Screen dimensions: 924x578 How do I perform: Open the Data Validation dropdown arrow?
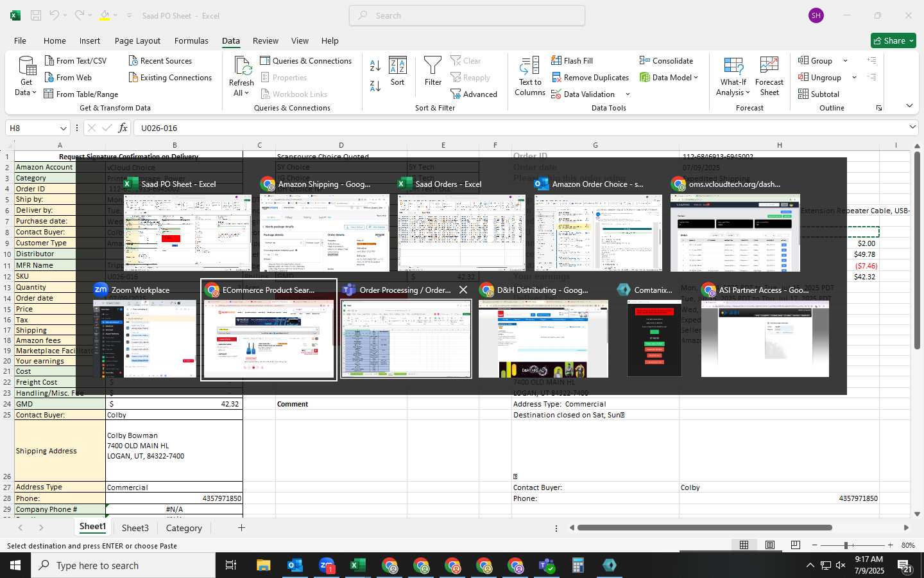point(628,94)
